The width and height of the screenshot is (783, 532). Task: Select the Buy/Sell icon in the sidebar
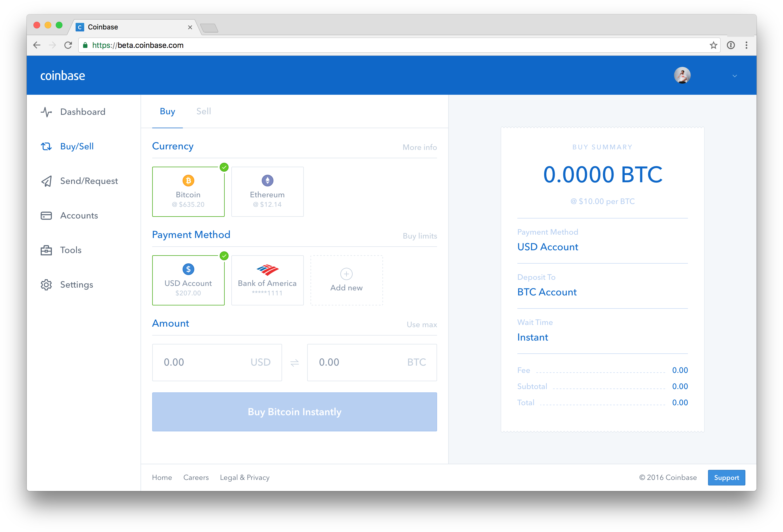click(46, 146)
